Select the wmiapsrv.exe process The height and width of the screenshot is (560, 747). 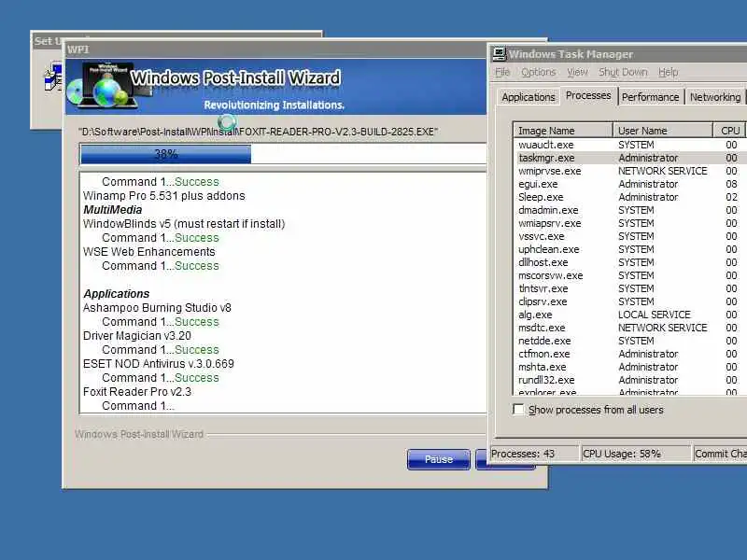628,223
